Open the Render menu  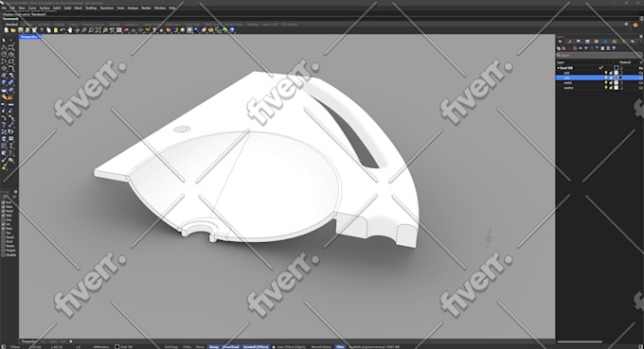[x=146, y=8]
